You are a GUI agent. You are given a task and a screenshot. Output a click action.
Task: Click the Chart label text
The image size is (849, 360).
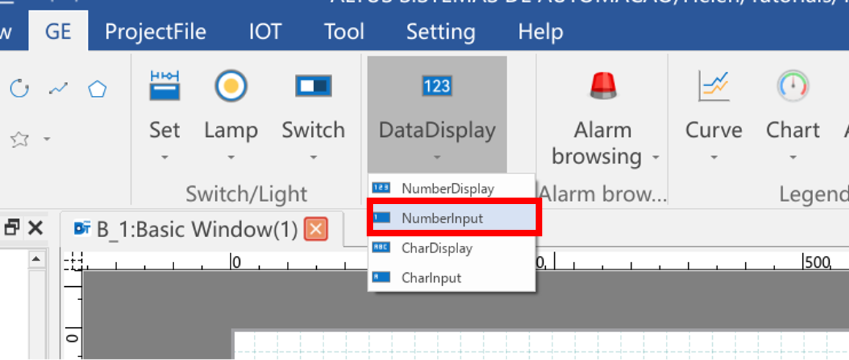tap(793, 130)
